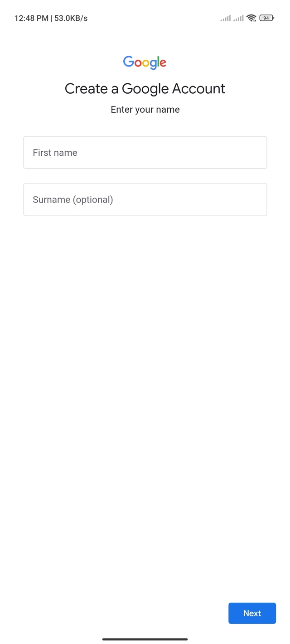Tap the Wi-Fi status icon
The width and height of the screenshot is (290, 644).
(251, 18)
